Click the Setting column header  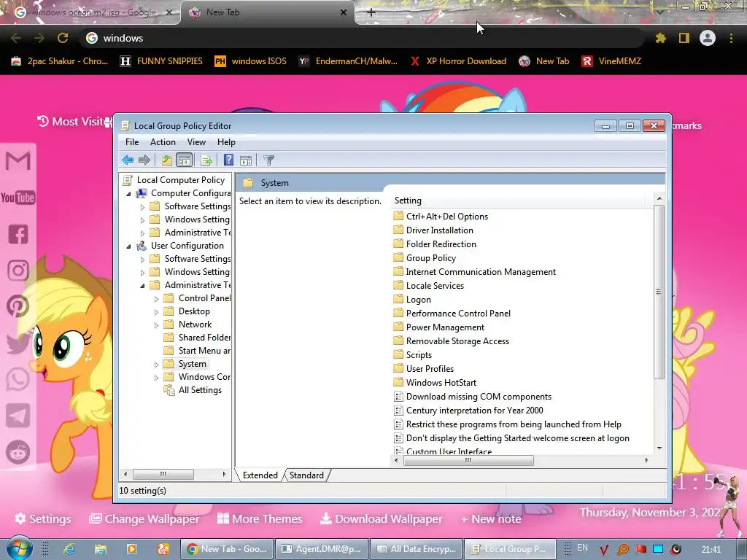[x=519, y=201]
